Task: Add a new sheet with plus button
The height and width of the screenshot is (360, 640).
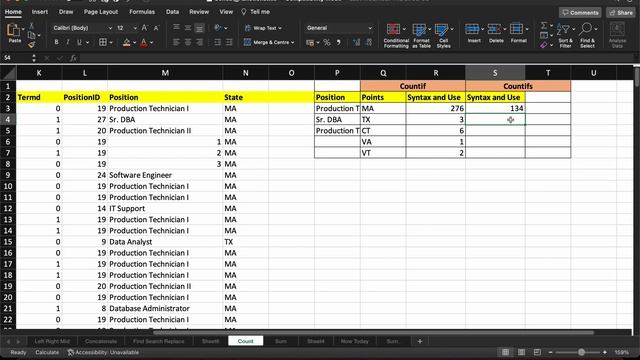Action: point(420,341)
